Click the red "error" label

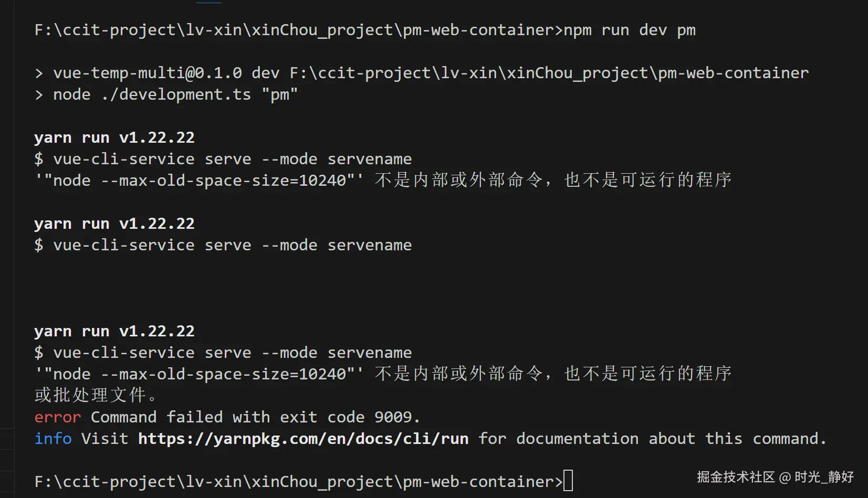pyautogui.click(x=57, y=417)
